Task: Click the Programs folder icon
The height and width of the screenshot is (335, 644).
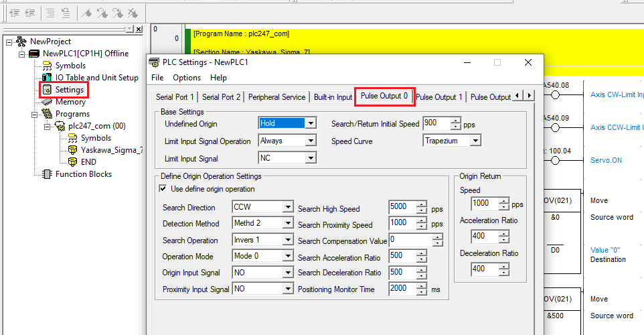Action: (x=48, y=114)
